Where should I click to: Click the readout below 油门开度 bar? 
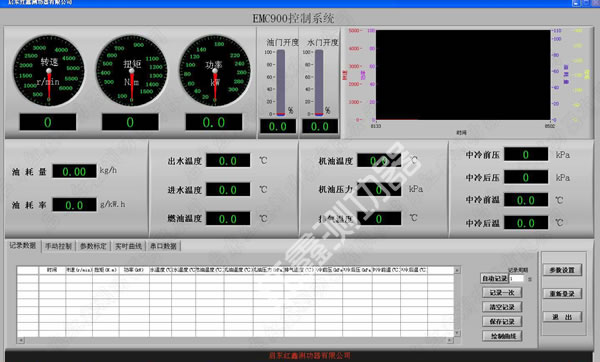point(278,126)
